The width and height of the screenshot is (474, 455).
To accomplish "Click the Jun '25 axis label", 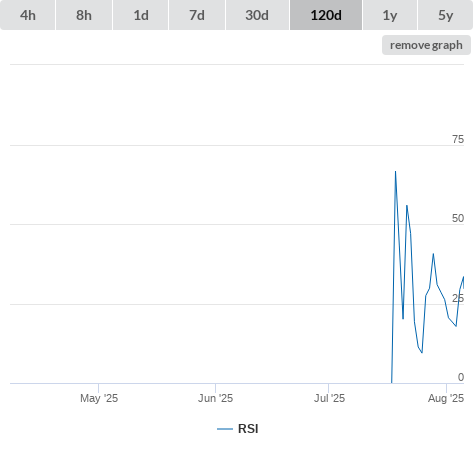I will tap(215, 398).
